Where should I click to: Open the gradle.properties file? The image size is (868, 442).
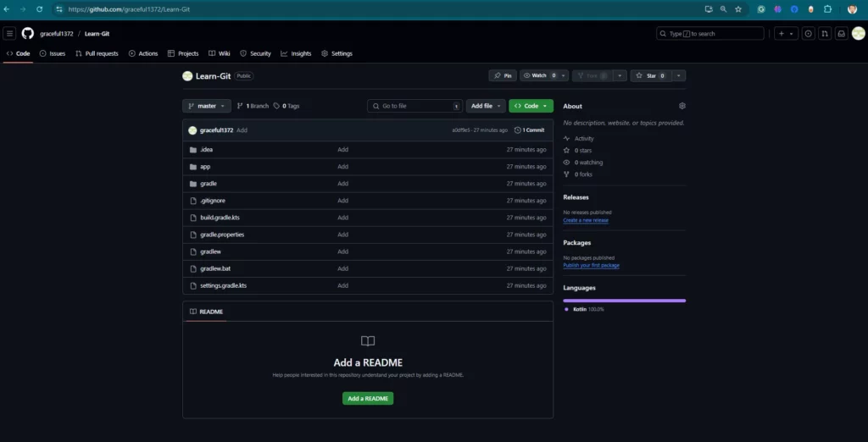(x=222, y=235)
